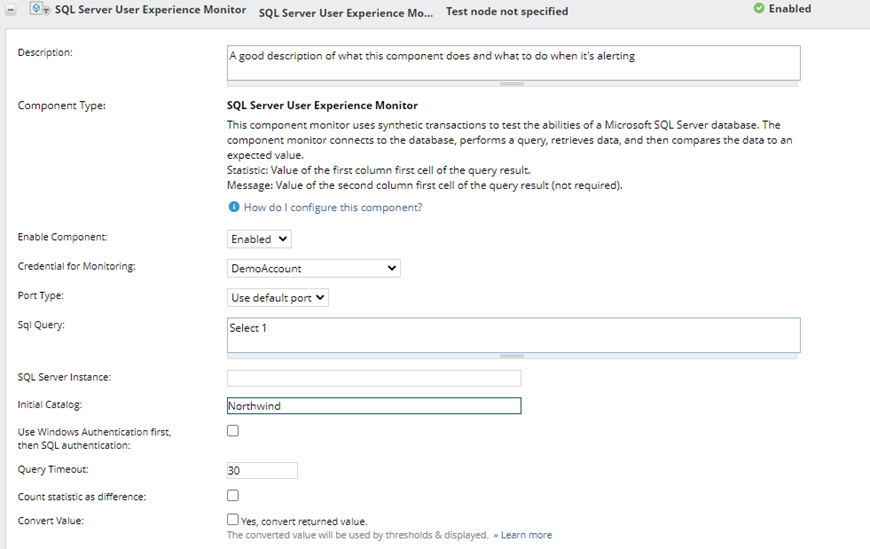This screenshot has width=870, height=549.
Task: Click the SQL Server User Experience Monitor title
Action: coord(150,10)
